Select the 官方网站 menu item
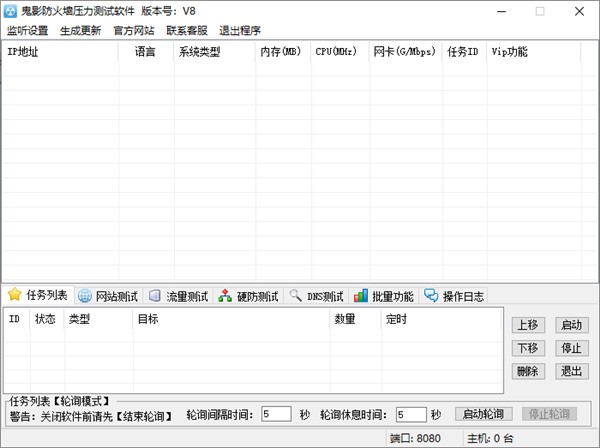 134,30
